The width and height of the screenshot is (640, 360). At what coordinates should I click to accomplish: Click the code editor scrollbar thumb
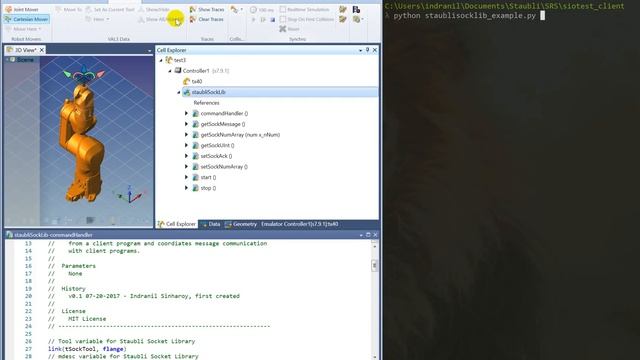tap(374, 266)
